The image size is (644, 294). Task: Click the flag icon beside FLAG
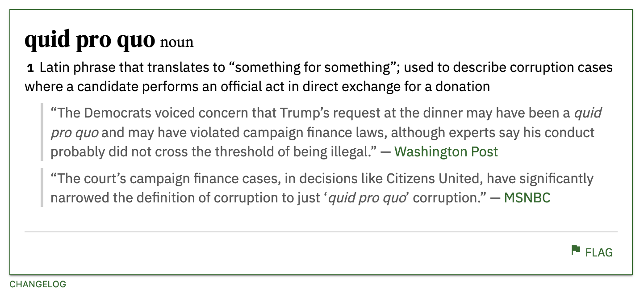[576, 250]
